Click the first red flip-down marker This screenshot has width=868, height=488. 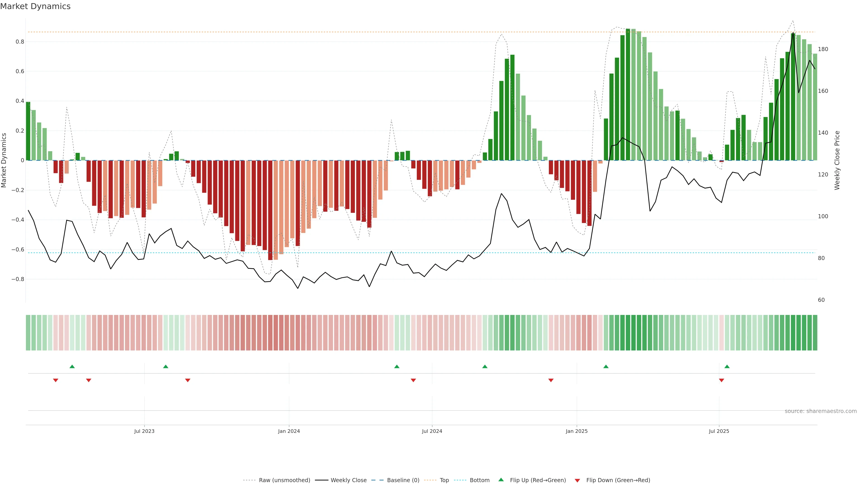click(56, 380)
